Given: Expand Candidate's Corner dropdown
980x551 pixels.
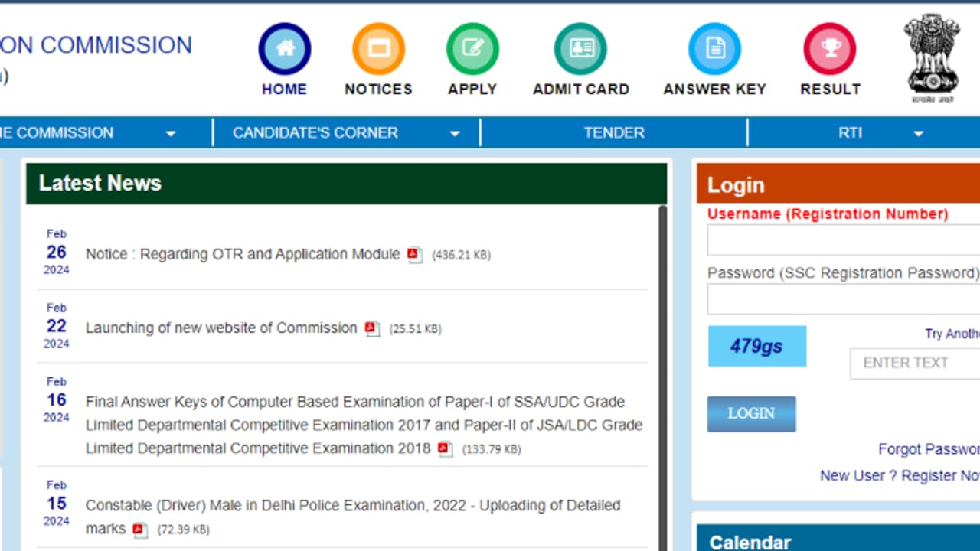Looking at the screenshot, I should click(x=454, y=134).
